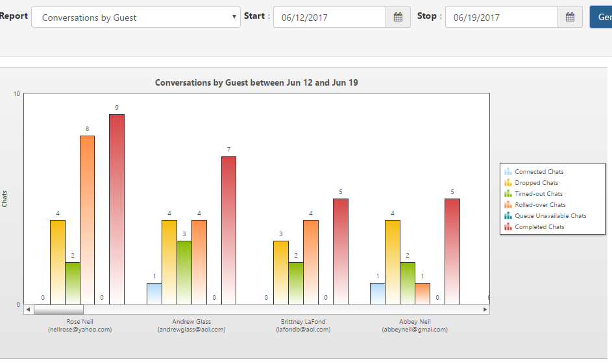Click the Completed Chats legend label

click(539, 226)
